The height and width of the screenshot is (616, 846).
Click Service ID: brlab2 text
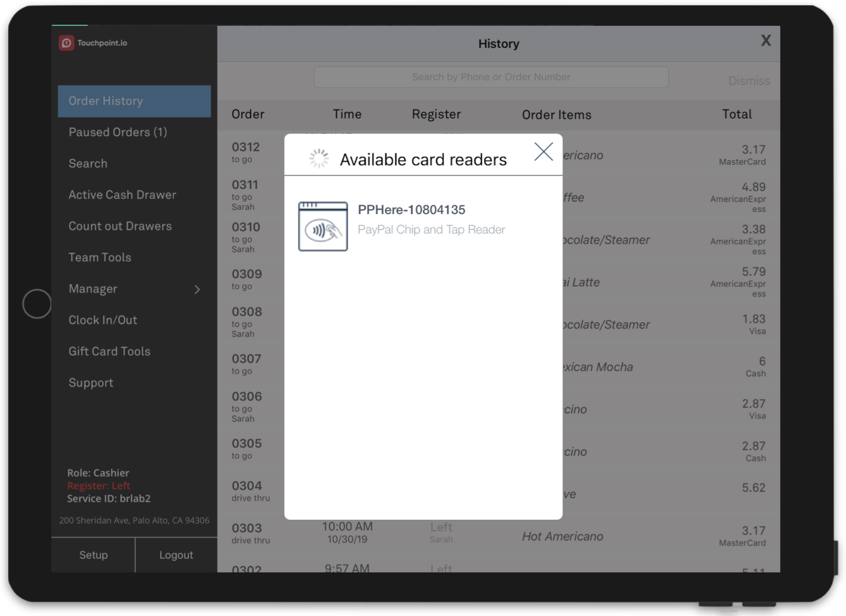click(x=108, y=499)
